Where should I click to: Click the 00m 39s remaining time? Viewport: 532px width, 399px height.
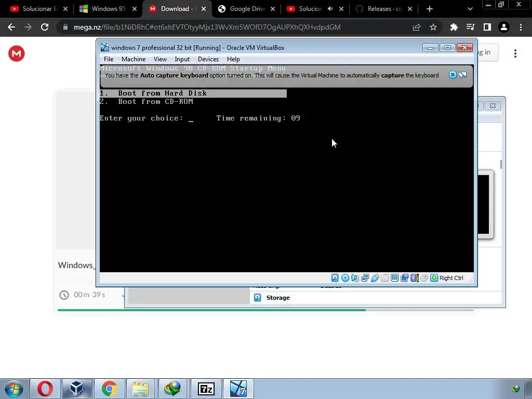(89, 295)
